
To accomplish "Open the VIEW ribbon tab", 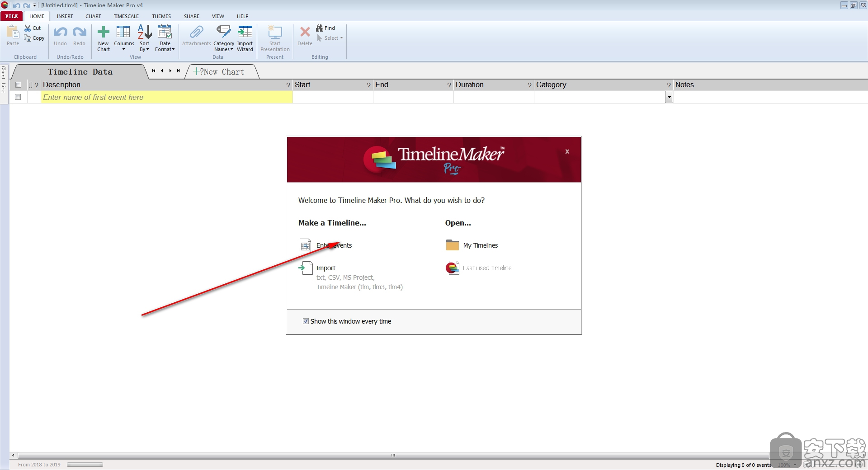I will click(x=218, y=16).
